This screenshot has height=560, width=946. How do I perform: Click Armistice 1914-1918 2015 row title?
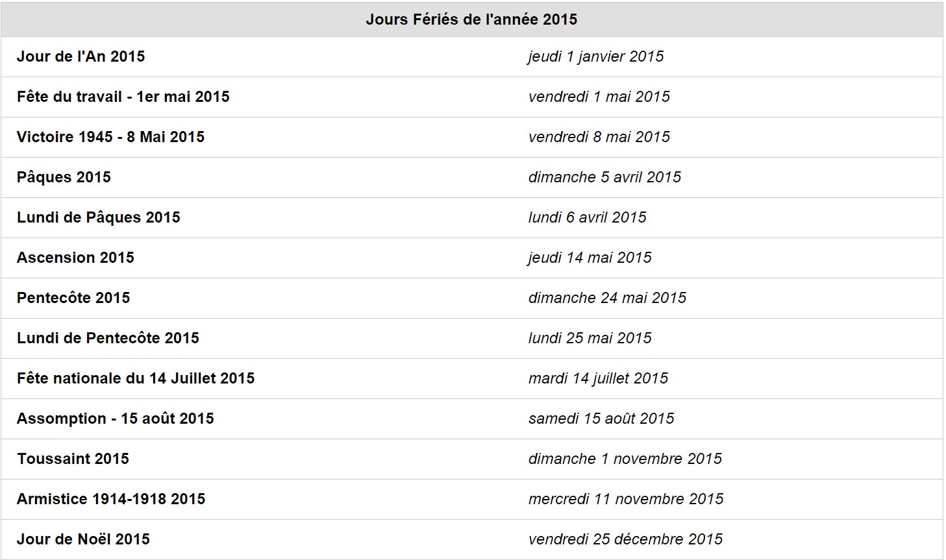111,499
